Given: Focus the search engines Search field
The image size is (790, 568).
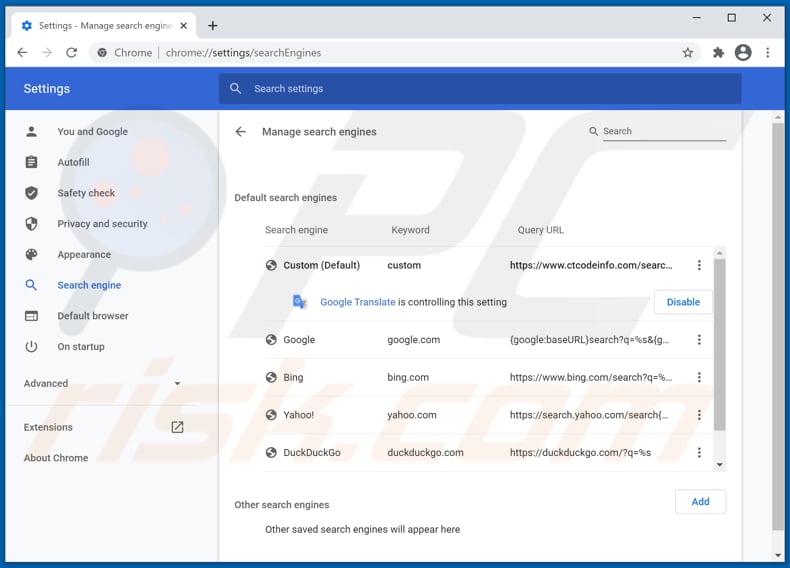Looking at the screenshot, I should coord(664,132).
